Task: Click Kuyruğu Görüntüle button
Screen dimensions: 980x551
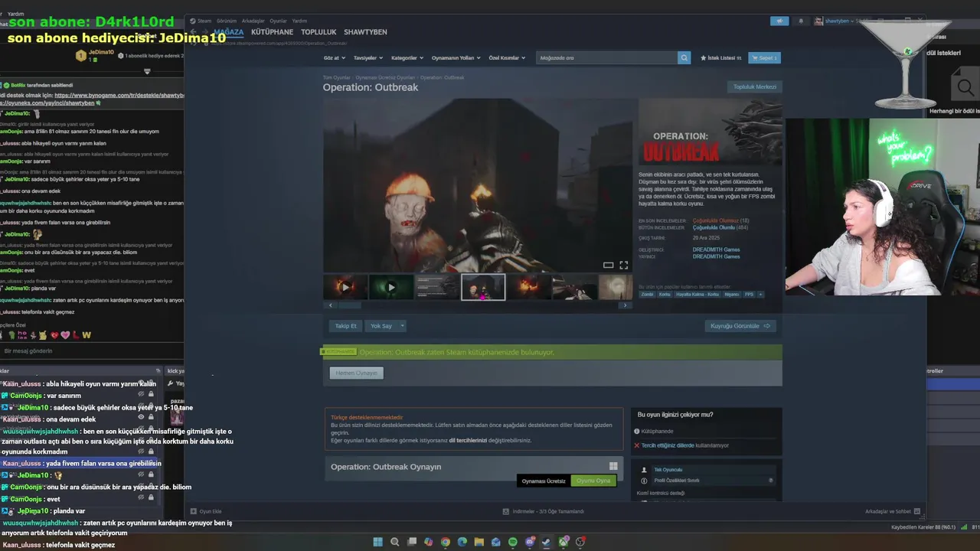Action: click(740, 326)
